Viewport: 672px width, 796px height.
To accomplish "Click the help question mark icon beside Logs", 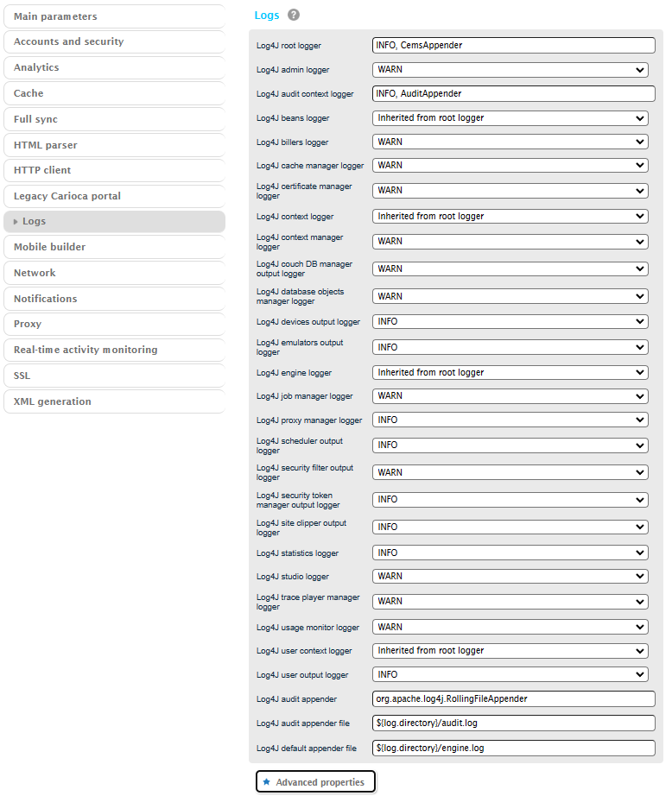I will (x=294, y=16).
